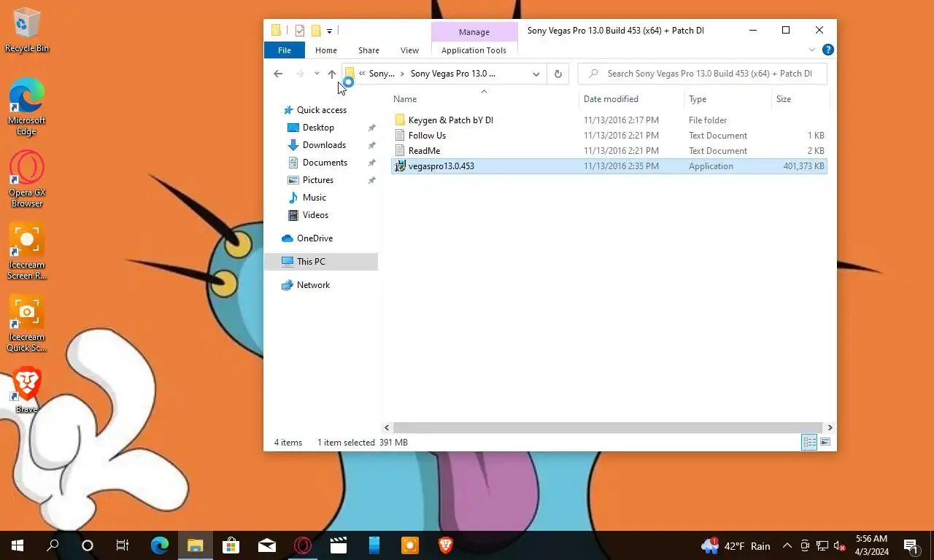
Task: Open Pictures in the navigation pane
Action: click(x=318, y=180)
